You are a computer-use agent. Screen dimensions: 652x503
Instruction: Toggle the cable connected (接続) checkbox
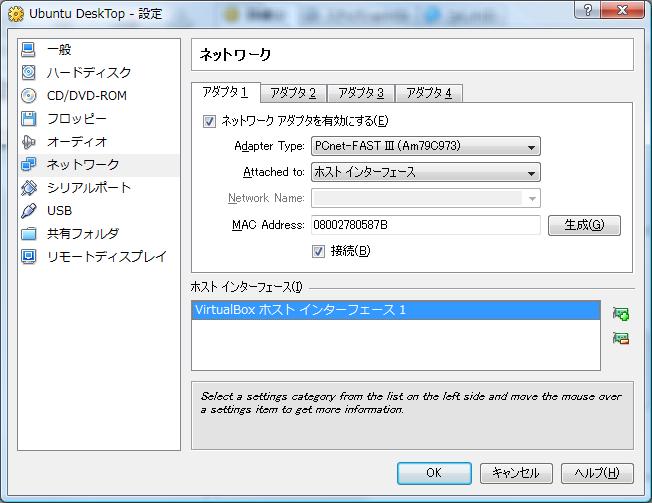click(x=319, y=252)
